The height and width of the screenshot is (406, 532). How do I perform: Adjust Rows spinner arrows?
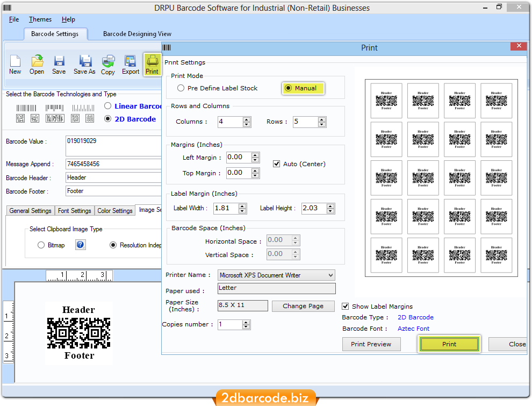(x=322, y=122)
